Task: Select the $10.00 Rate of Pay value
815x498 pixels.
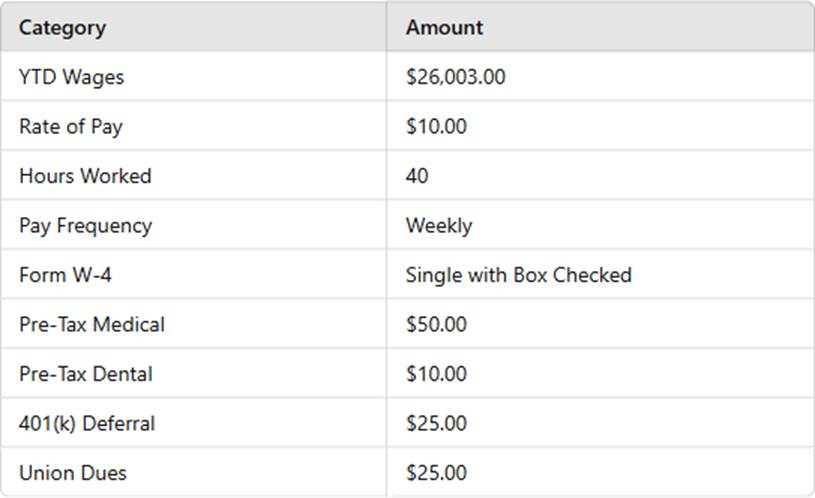Action: pyautogui.click(x=436, y=126)
